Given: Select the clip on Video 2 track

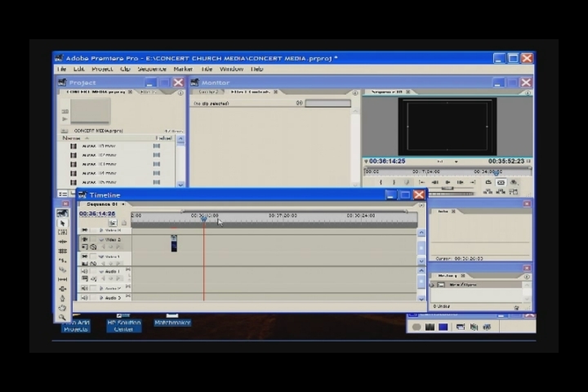Looking at the screenshot, I should 173,243.
